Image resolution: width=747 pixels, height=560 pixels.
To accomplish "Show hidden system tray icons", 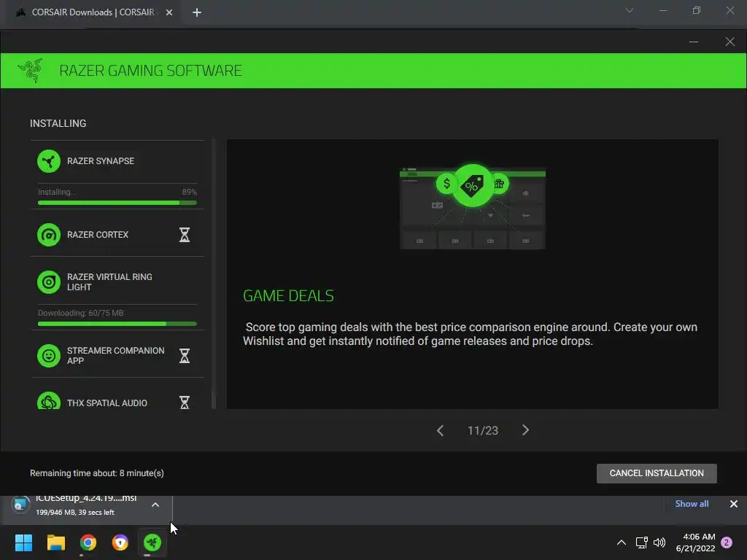I will pyautogui.click(x=622, y=542).
